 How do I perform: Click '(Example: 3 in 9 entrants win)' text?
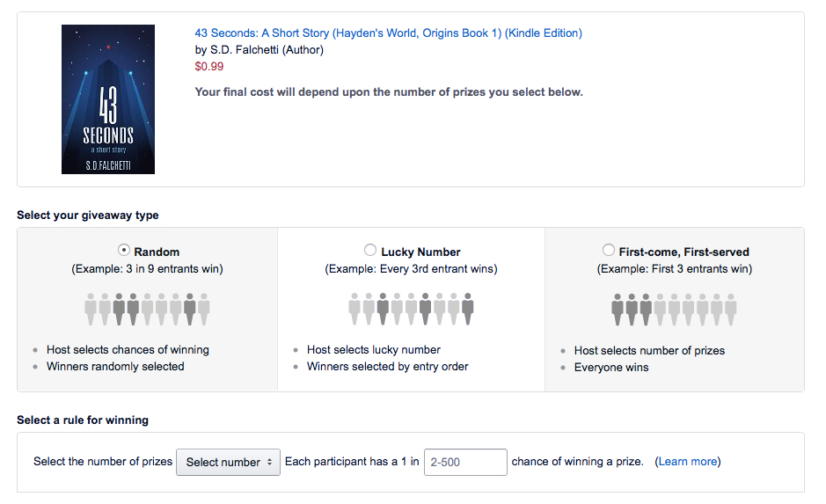148,268
